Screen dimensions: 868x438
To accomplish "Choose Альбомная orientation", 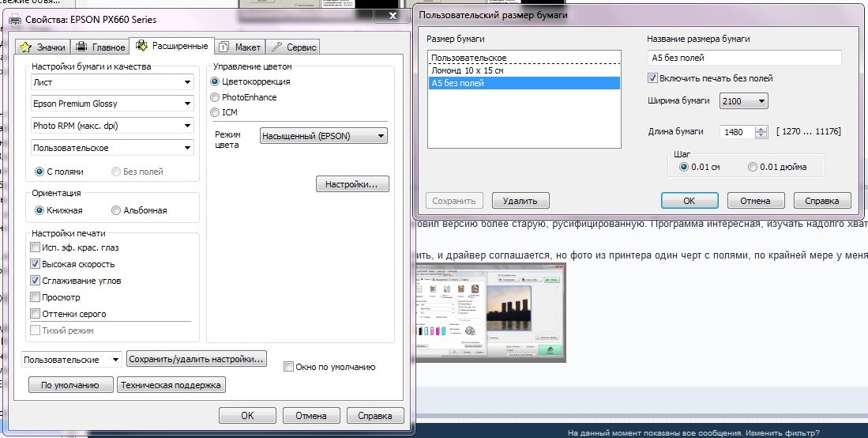I will (115, 210).
